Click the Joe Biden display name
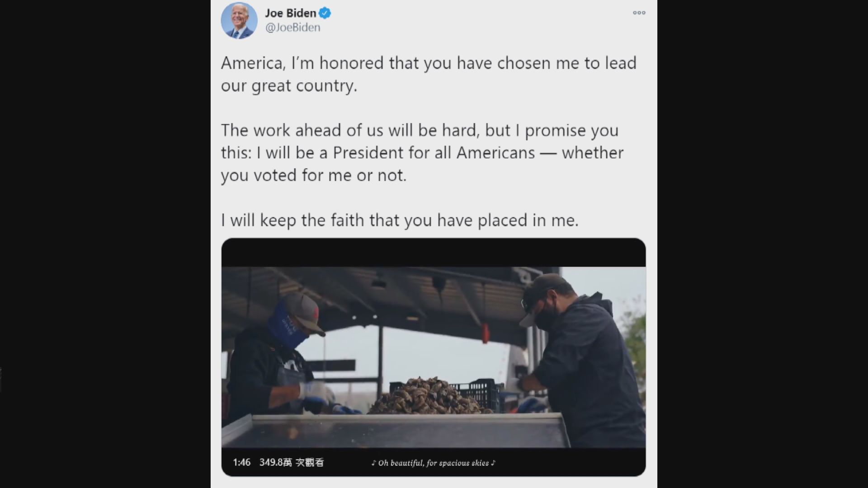The width and height of the screenshot is (868, 488). pyautogui.click(x=290, y=13)
